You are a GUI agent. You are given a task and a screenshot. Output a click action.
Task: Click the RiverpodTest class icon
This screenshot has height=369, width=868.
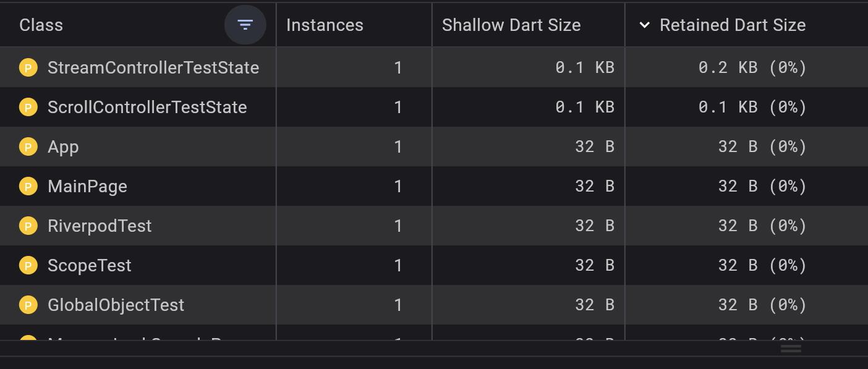[x=28, y=226]
